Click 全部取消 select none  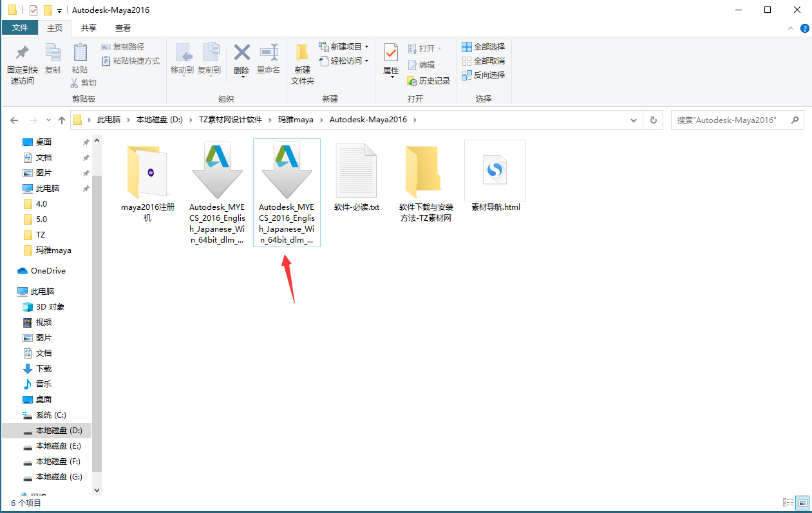pos(484,61)
